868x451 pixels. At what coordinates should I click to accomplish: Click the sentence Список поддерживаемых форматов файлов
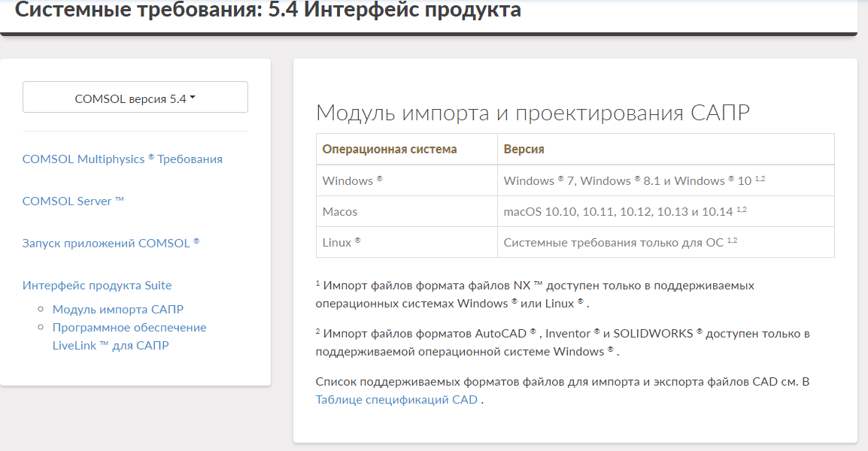pos(563,390)
